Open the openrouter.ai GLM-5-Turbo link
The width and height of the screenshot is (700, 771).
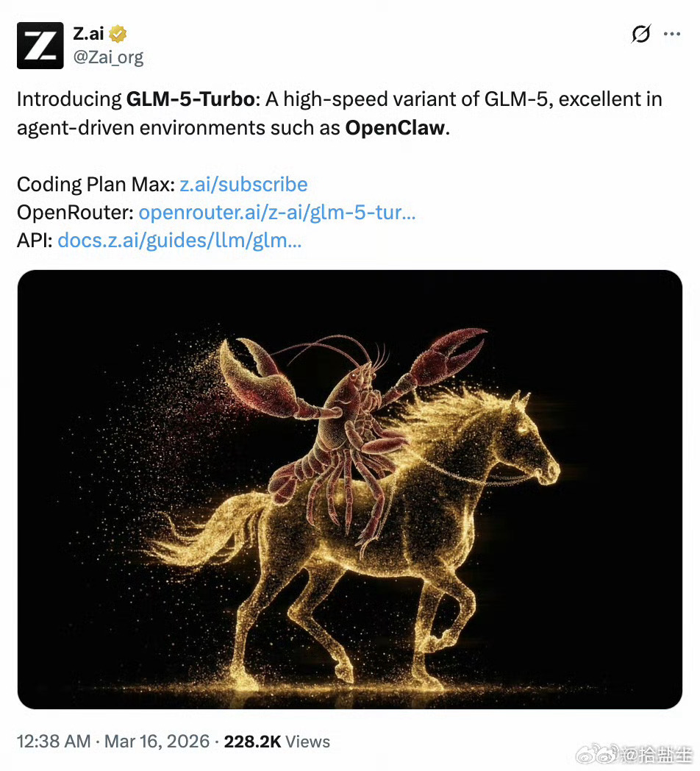click(x=277, y=213)
